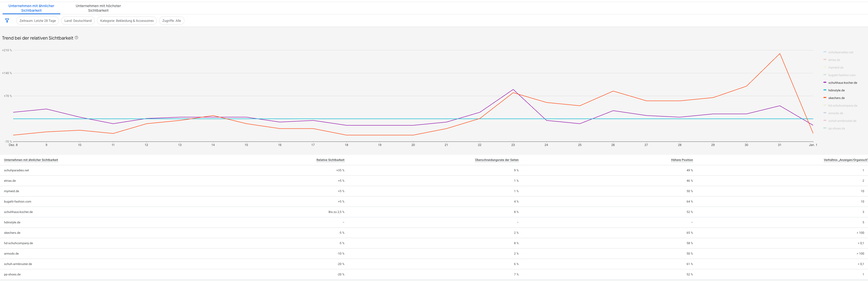868x281 pixels.
Task: Click the +140 % y-axis label
Action: [x=7, y=73]
